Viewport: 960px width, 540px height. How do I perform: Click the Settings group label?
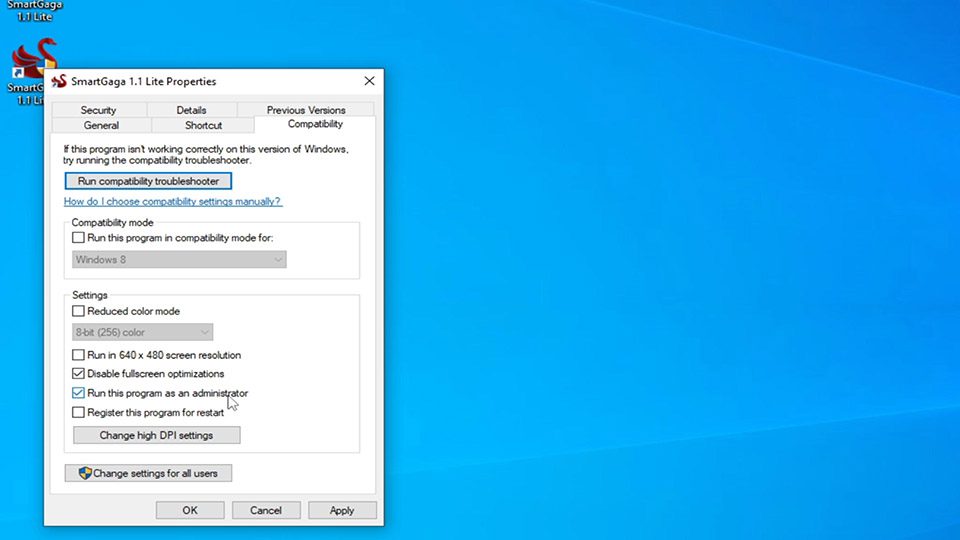90,295
